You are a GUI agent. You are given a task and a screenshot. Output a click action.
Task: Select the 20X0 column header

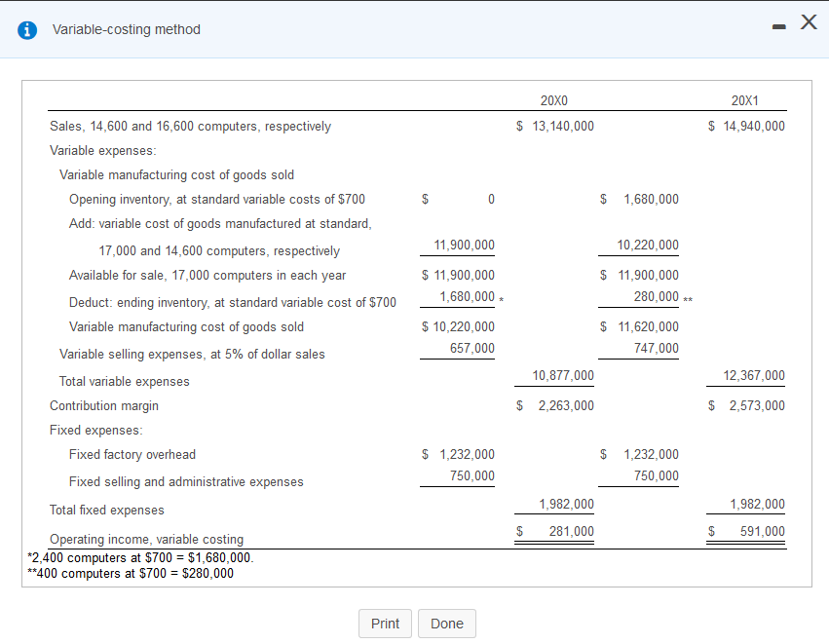click(553, 99)
